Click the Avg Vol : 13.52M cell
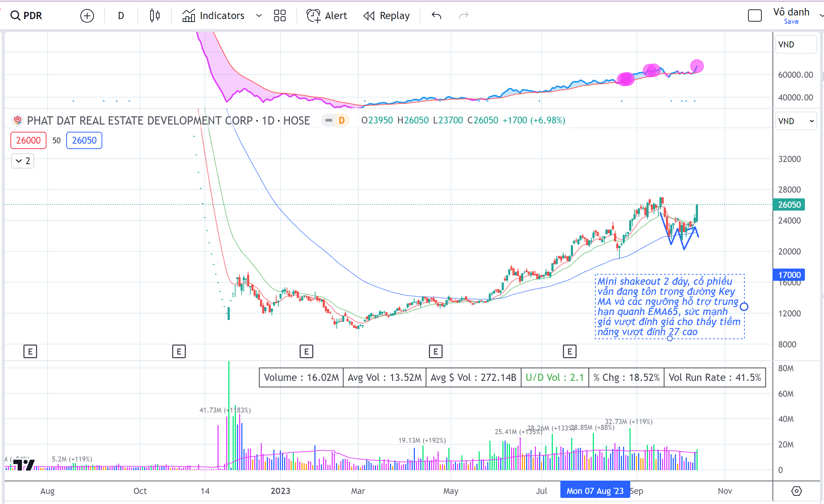 coord(385,377)
